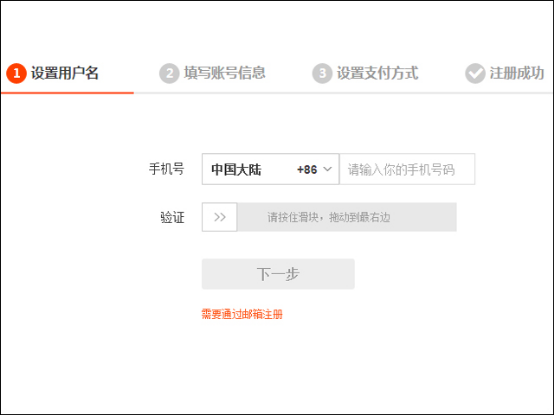Viewport: 554px width, 416px height.
Task: Click the gray step 3 circle icon
Action: (322, 73)
